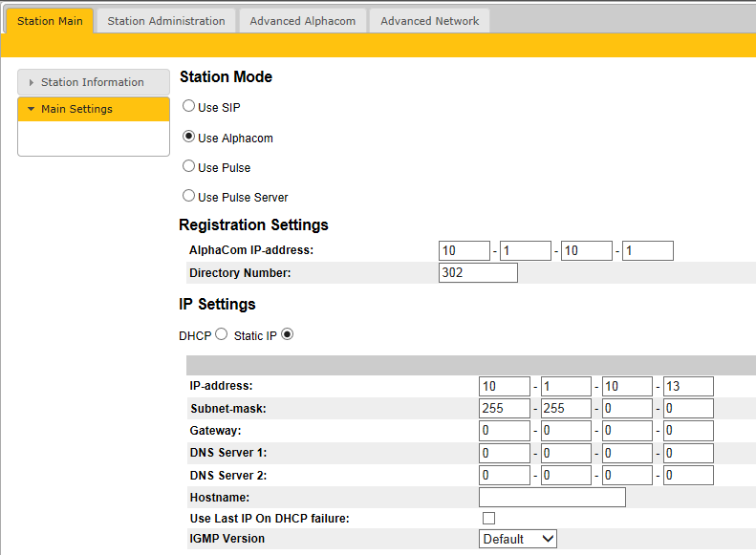The height and width of the screenshot is (555, 756).
Task: Open the Advanced Network tab
Action: (x=429, y=21)
